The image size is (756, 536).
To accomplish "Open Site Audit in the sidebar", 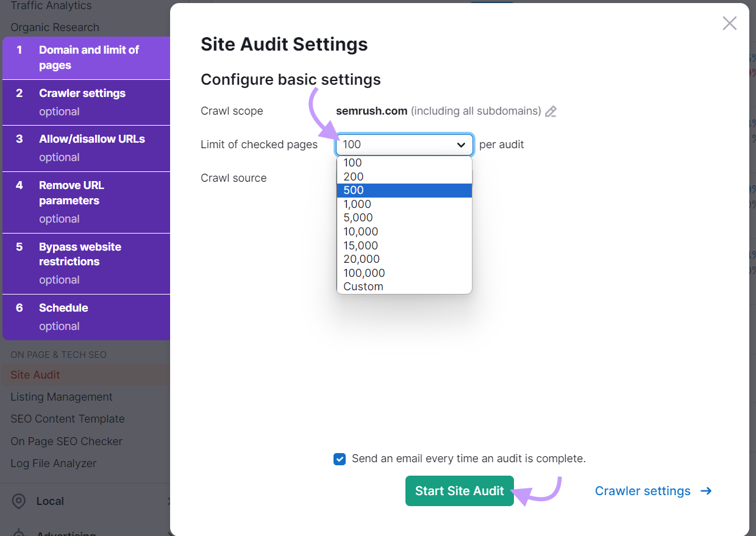I will tap(35, 375).
